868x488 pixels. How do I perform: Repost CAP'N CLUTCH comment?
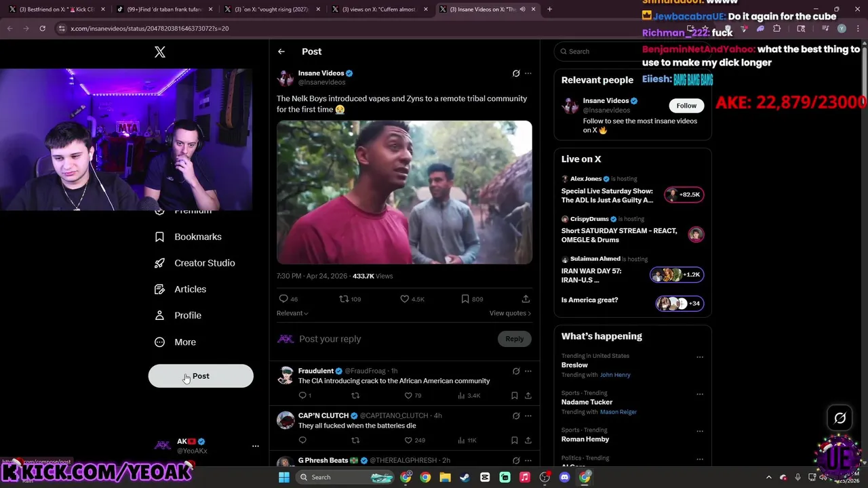[355, 441]
